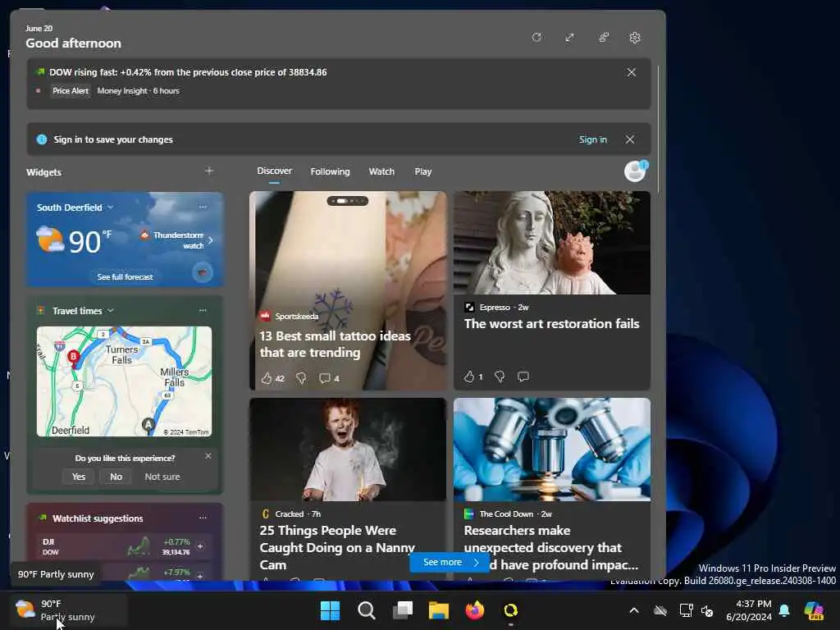Screen dimensions: 840x630
Task: Click the taskbar weather widget button
Action: (x=69, y=610)
